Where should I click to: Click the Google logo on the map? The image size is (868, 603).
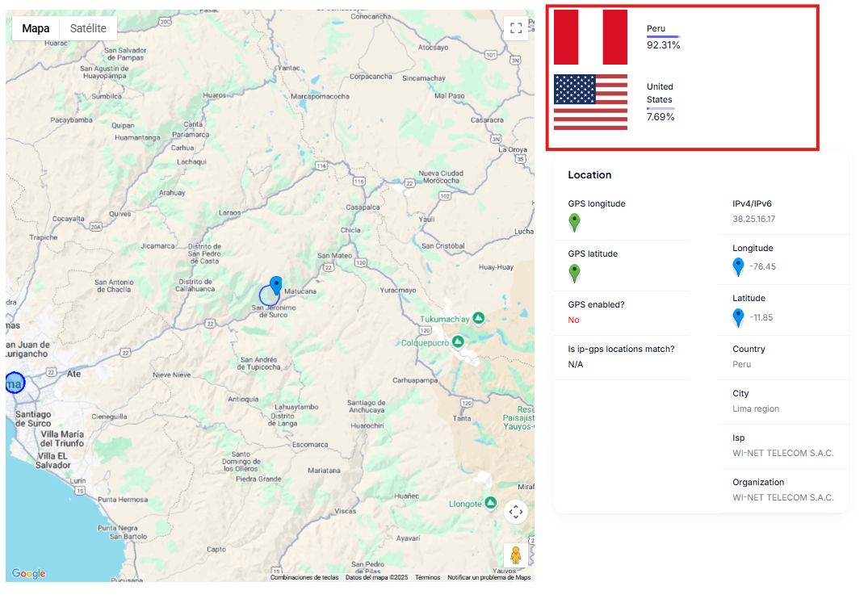29,574
